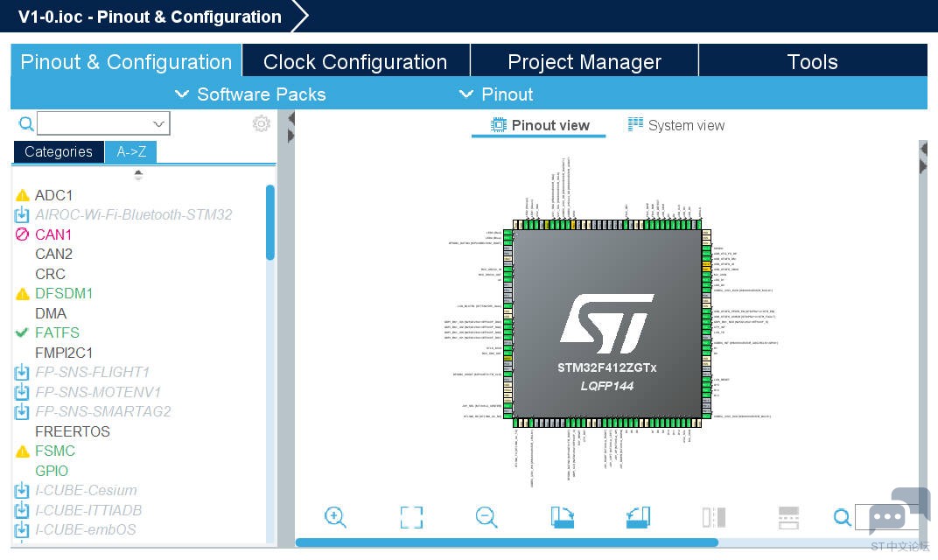Click the zoom in magnifier icon
Viewport: 938px width, 560px height.
point(335,517)
